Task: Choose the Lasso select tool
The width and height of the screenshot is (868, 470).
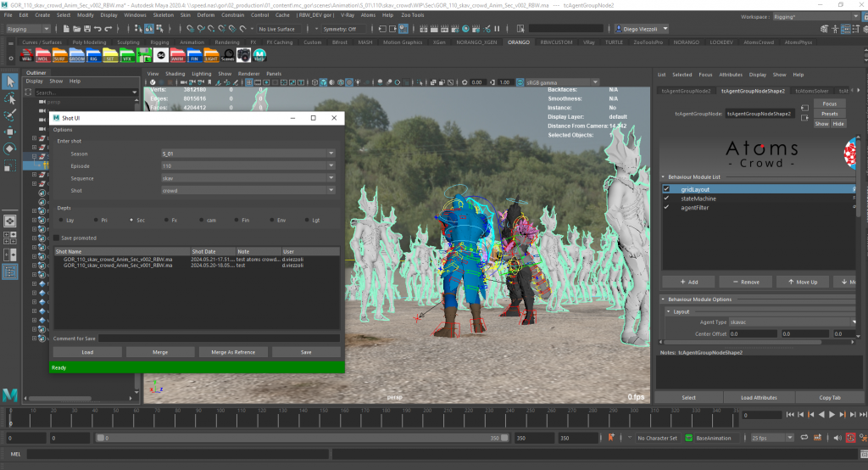Action: pos(10,98)
